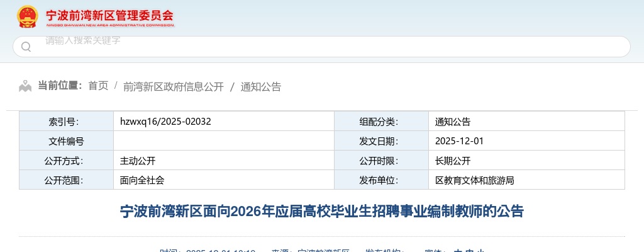Click the 索引号 label cell
The height and width of the screenshot is (252, 644).
pos(67,122)
